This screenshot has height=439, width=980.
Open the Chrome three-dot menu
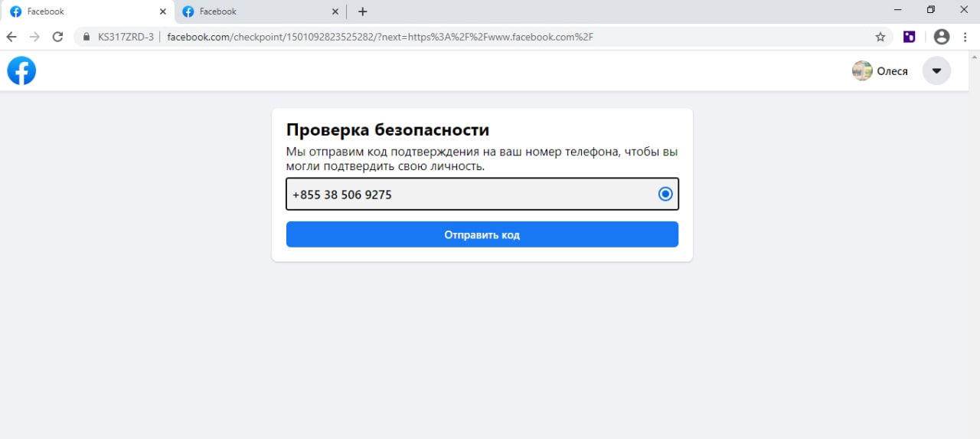(965, 37)
